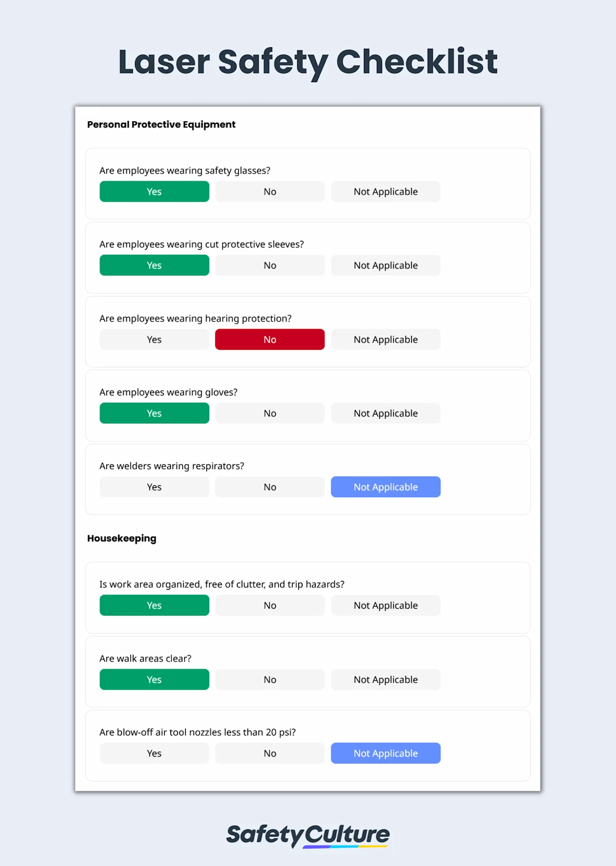The image size is (616, 866).
Task: Select Yes for organized work area
Action: [x=154, y=606]
